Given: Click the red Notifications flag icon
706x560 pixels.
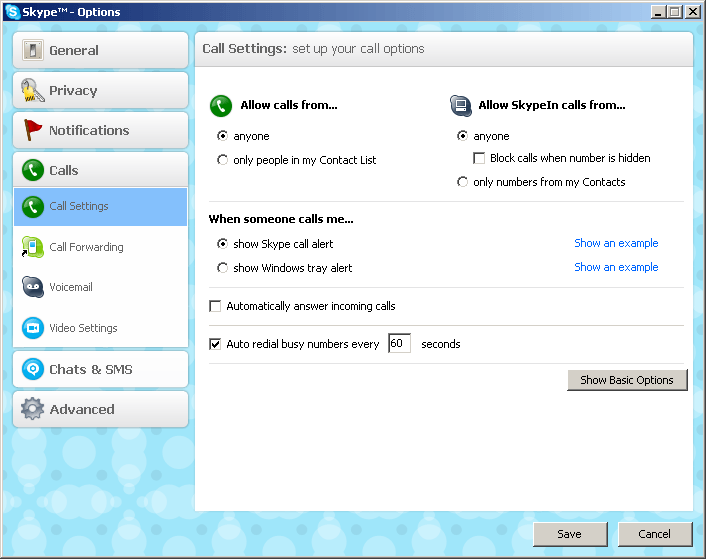Looking at the screenshot, I should pyautogui.click(x=32, y=130).
